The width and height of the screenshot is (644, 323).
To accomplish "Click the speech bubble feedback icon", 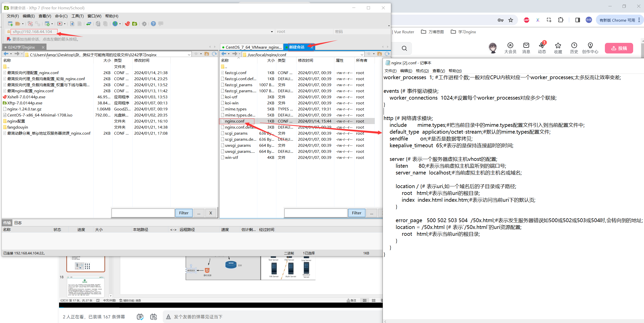I will coord(161,24).
